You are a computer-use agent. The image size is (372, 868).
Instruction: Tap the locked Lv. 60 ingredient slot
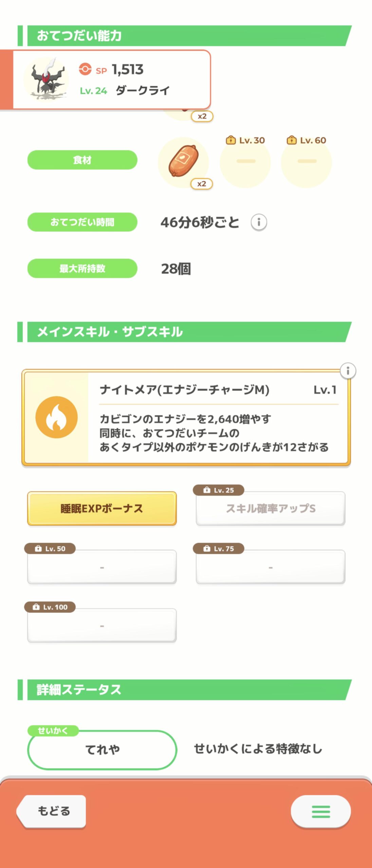306,162
